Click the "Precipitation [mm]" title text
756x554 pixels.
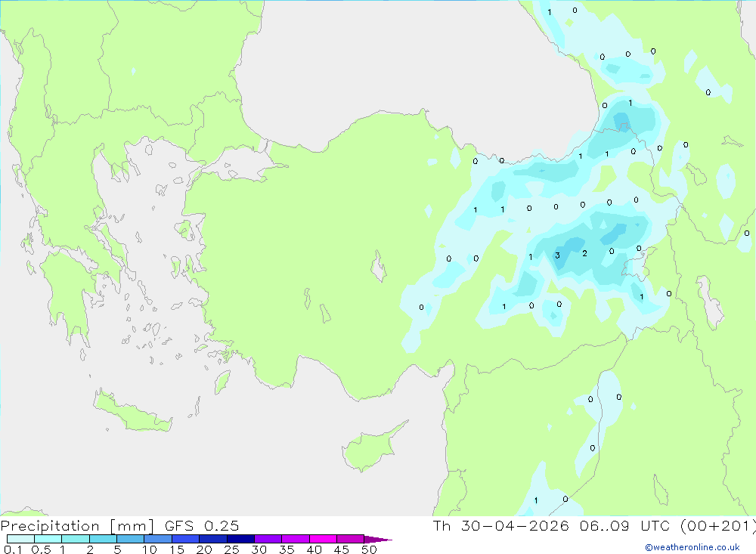(77, 526)
